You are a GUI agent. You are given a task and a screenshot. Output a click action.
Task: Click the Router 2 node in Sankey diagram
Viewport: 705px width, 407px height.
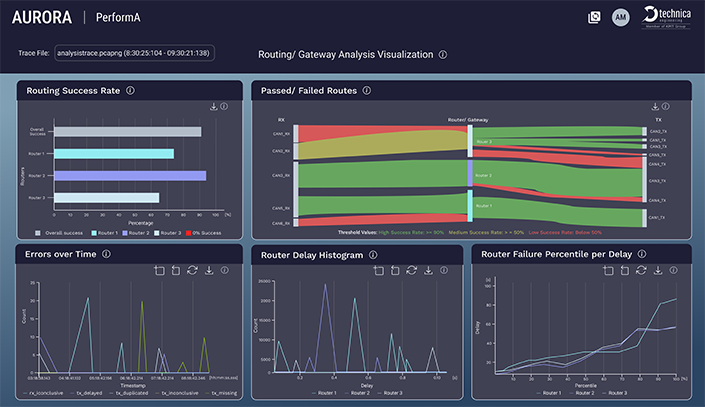pyautogui.click(x=470, y=174)
